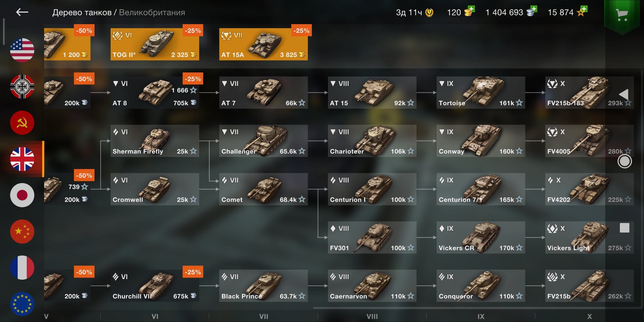644x322 pixels.
Task: Open premium AT 15A offer tile
Action: tap(264, 44)
